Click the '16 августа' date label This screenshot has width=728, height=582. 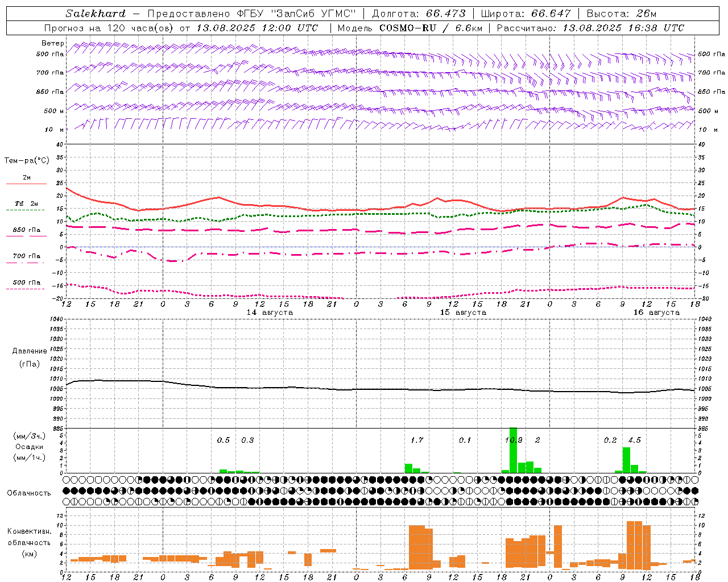(x=656, y=313)
